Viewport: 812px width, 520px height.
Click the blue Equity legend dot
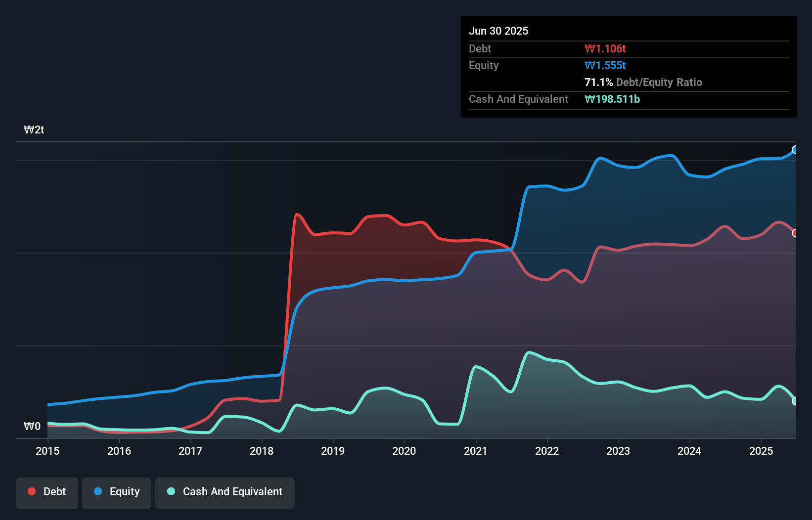point(98,491)
